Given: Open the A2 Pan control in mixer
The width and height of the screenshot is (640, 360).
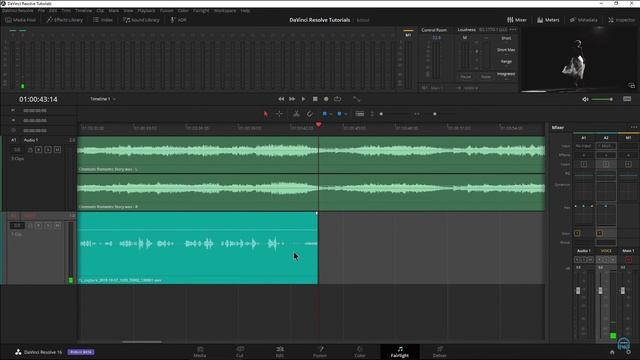Looking at the screenshot, I should tap(606, 215).
